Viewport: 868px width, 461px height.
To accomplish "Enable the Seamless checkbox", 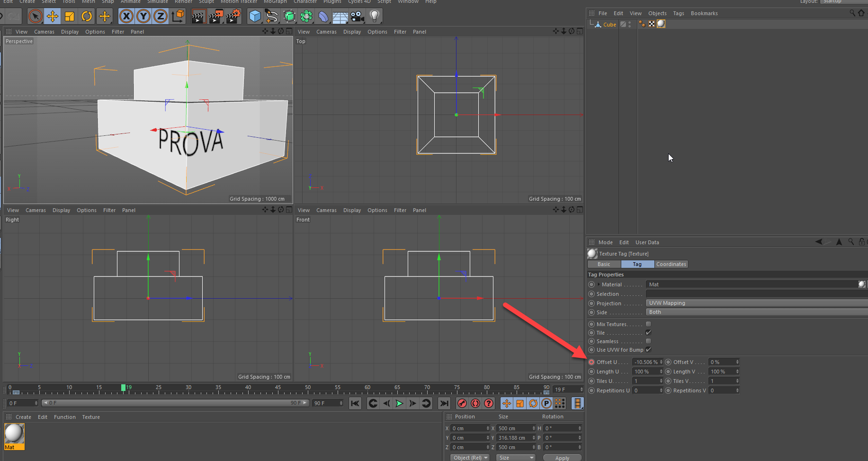I will 649,341.
